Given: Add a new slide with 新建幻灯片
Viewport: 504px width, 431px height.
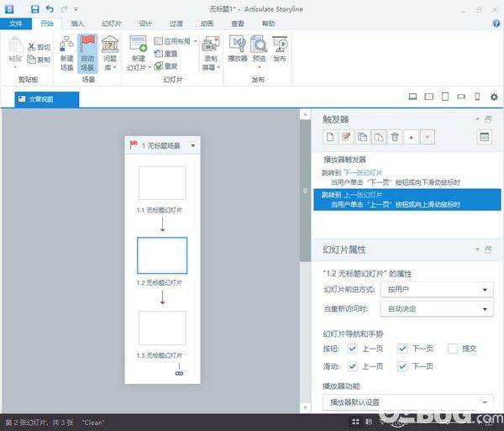Looking at the screenshot, I should coord(139,53).
